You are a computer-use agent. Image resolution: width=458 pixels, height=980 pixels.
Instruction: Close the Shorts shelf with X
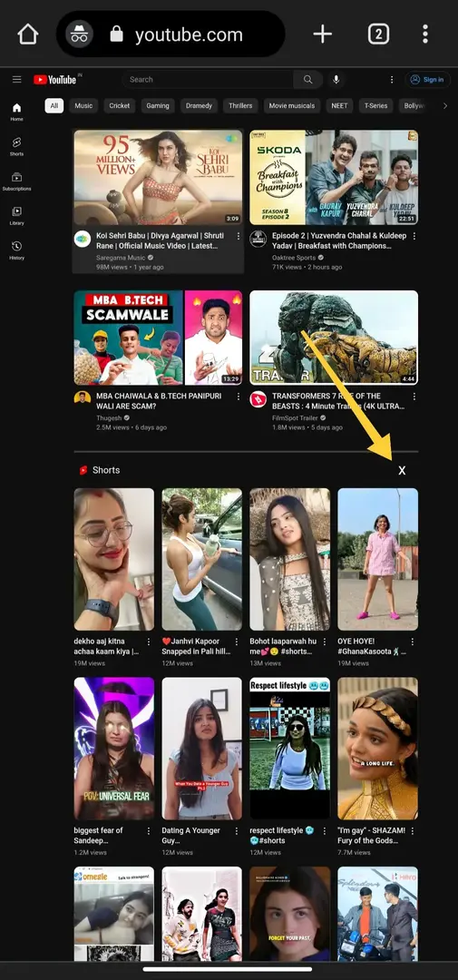pyautogui.click(x=402, y=470)
